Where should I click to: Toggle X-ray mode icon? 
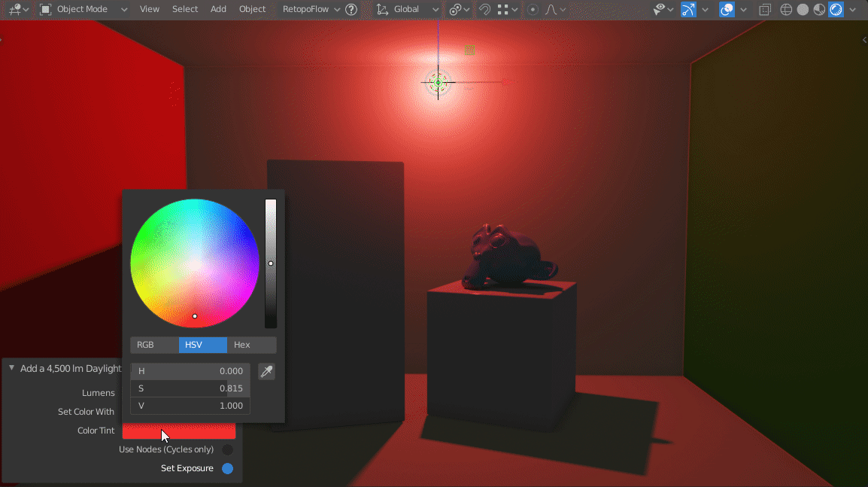click(765, 10)
